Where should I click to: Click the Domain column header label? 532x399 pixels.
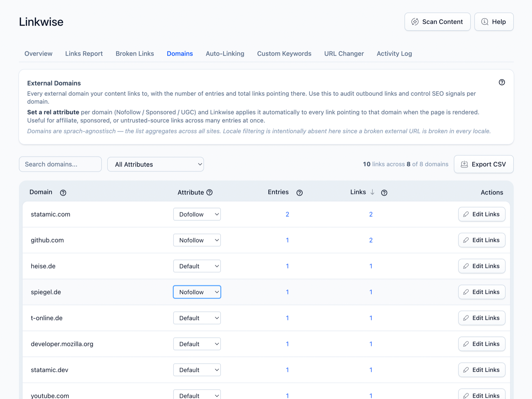click(x=41, y=192)
